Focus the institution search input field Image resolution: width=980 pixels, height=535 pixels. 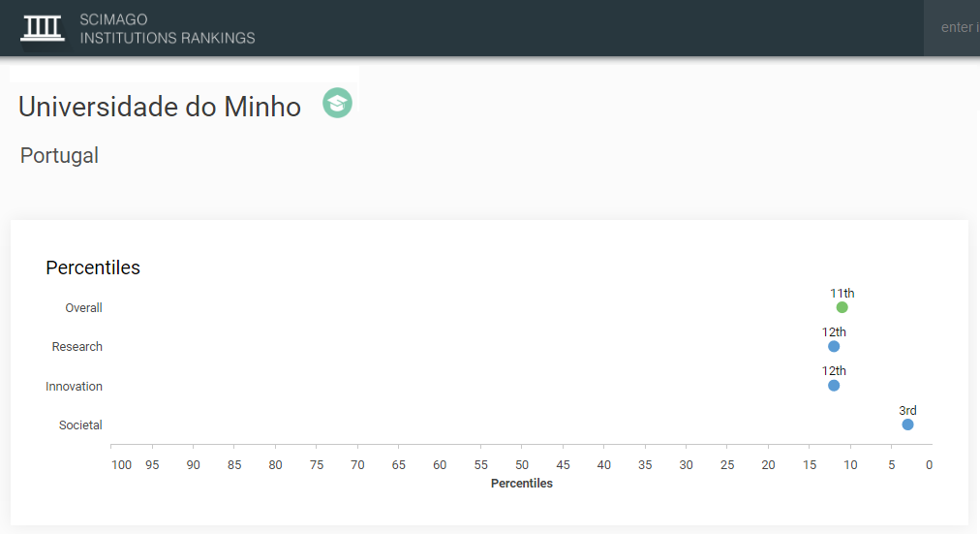952,27
